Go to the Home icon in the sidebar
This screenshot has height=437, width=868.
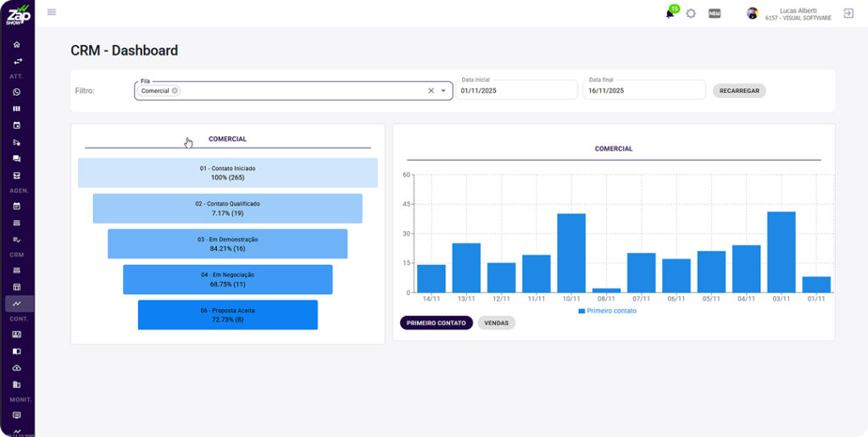[17, 44]
